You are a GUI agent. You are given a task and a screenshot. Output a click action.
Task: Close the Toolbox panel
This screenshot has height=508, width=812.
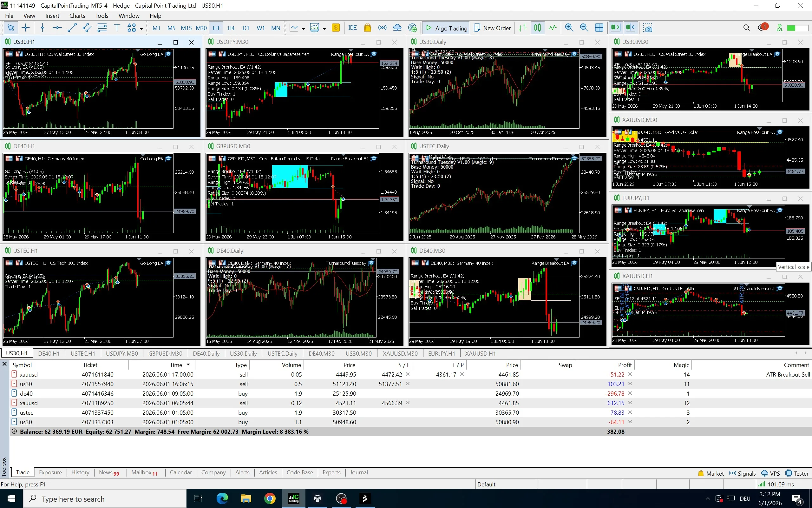(4, 364)
